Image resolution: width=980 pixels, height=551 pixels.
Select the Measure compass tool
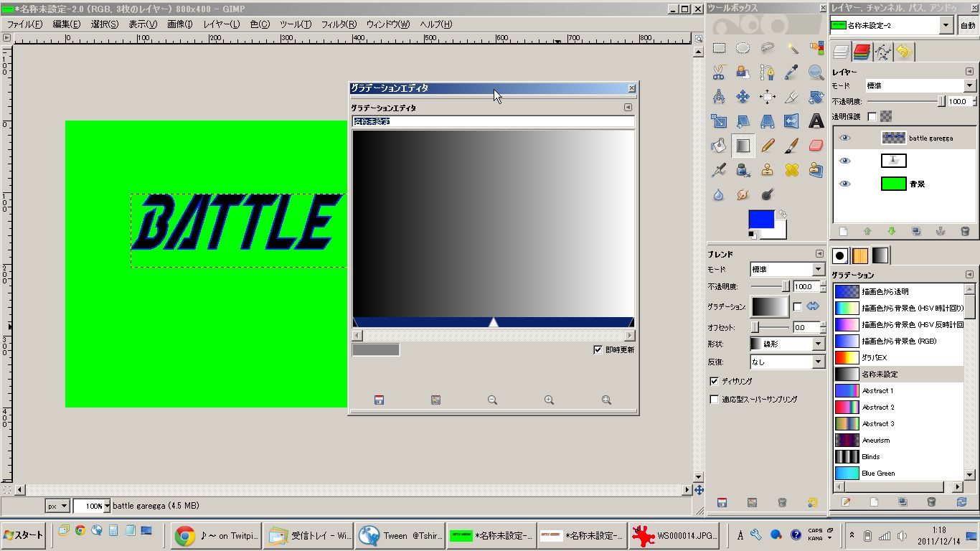(x=719, y=97)
